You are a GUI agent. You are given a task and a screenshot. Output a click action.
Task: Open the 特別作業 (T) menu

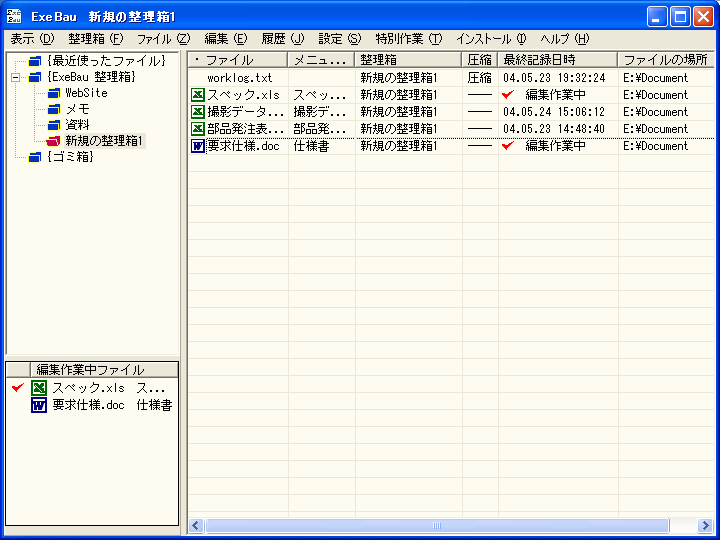pyautogui.click(x=409, y=39)
